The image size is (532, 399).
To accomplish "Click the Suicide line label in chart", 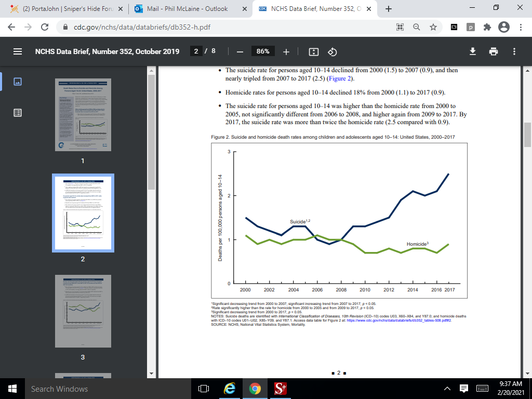I will tap(300, 221).
